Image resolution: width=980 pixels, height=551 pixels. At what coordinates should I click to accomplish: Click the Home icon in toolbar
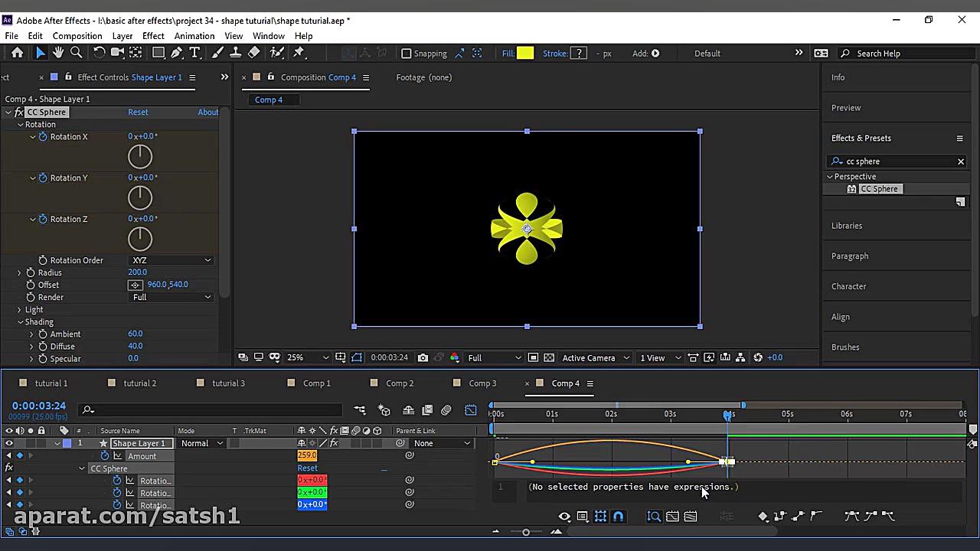(17, 53)
